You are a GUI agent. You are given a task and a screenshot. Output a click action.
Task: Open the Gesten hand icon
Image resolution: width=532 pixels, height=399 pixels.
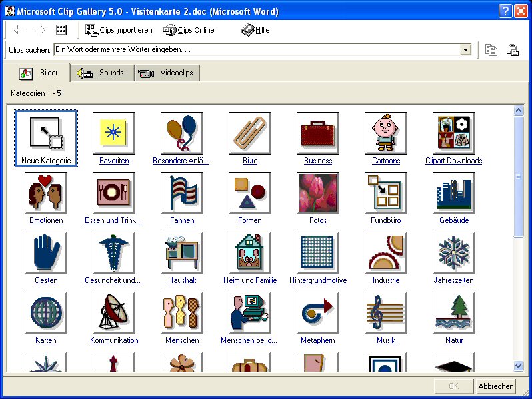[46, 253]
